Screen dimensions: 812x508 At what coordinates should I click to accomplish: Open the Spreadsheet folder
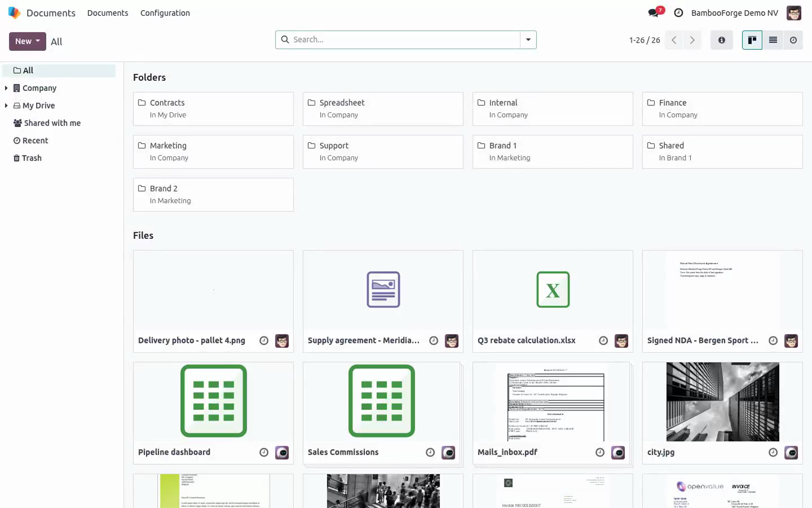[x=383, y=109]
